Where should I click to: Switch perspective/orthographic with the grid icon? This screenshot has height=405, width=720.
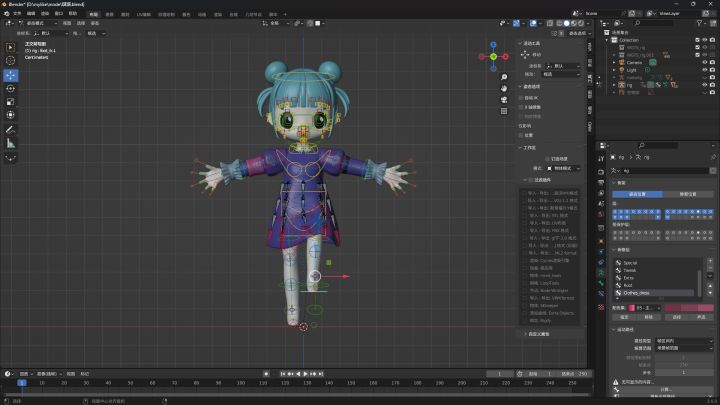click(504, 111)
